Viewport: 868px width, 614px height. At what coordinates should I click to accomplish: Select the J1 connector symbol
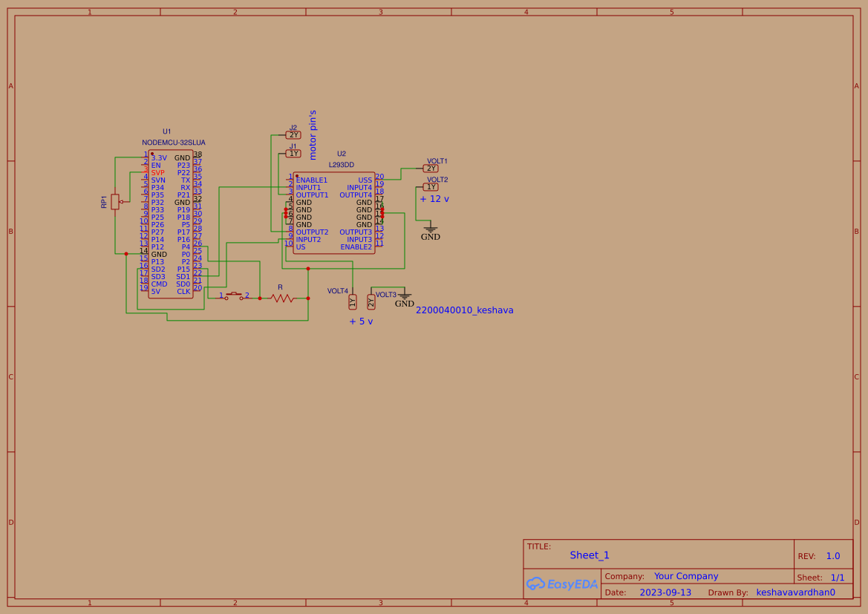point(292,153)
